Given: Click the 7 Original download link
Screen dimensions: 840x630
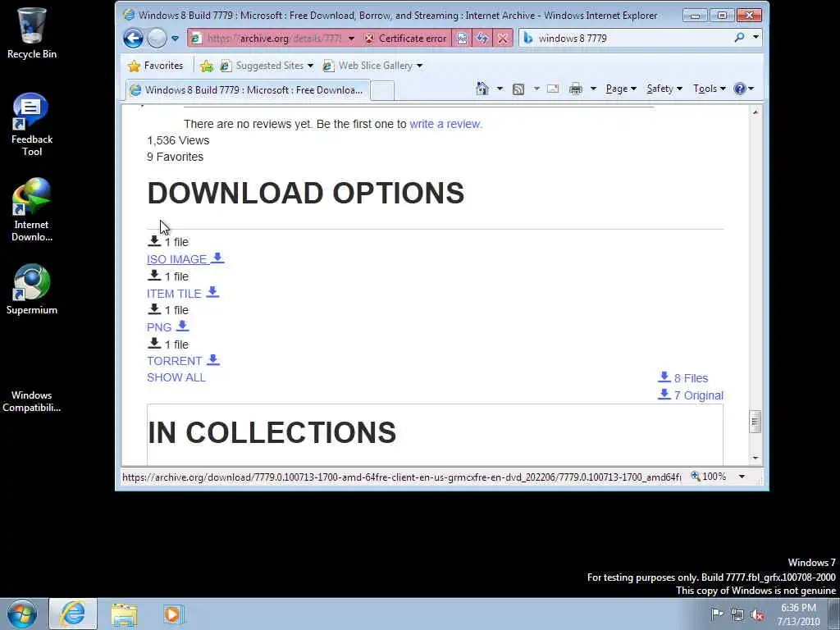Looking at the screenshot, I should point(691,395).
